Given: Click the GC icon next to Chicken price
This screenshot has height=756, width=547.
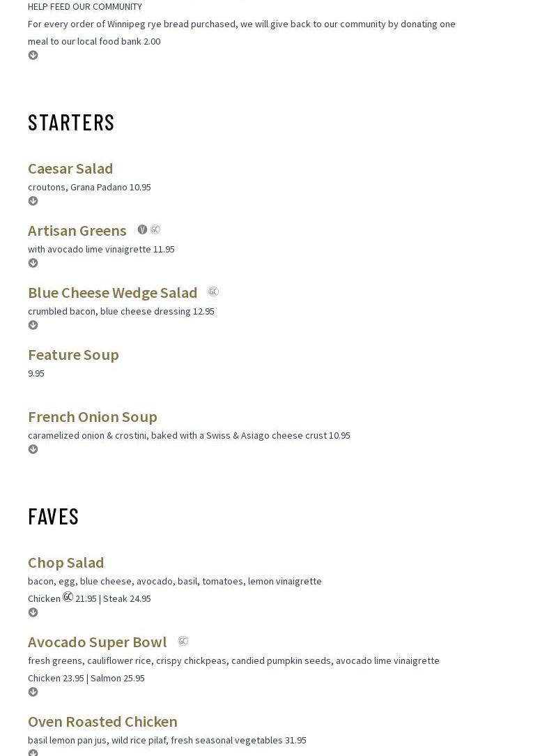Looking at the screenshot, I should click(x=68, y=597).
